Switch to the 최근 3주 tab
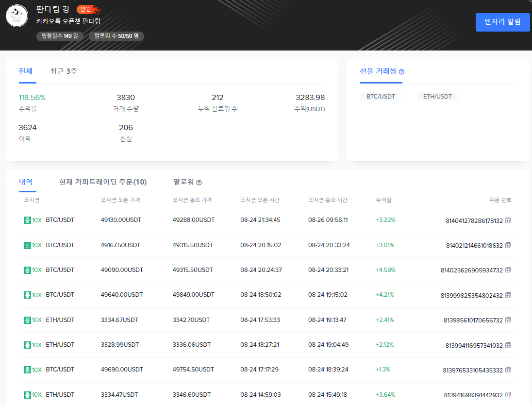This screenshot has width=532, height=405. (x=64, y=71)
